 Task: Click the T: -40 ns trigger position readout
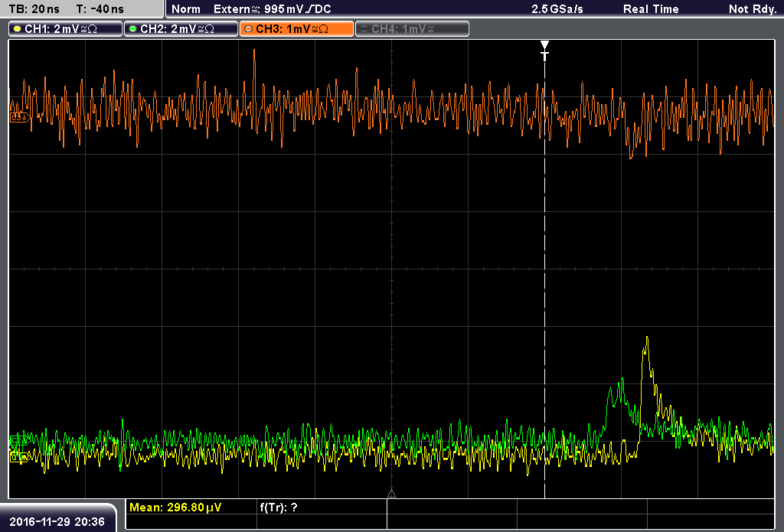point(100,9)
